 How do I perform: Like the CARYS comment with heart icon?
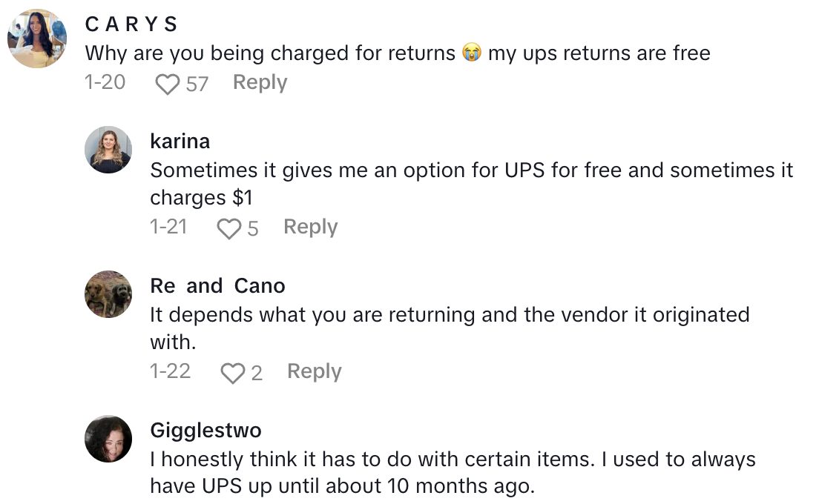coord(168,84)
